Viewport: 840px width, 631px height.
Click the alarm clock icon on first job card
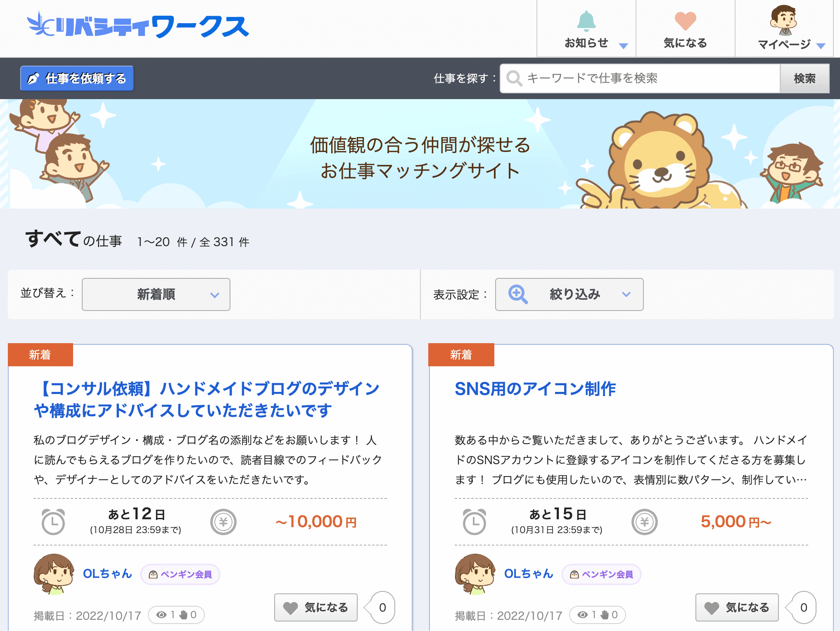[53, 522]
